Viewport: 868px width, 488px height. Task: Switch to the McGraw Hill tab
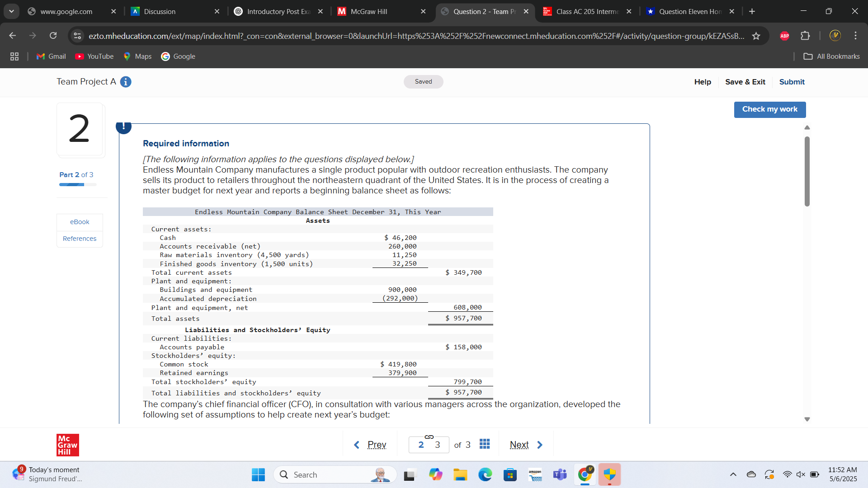(369, 11)
